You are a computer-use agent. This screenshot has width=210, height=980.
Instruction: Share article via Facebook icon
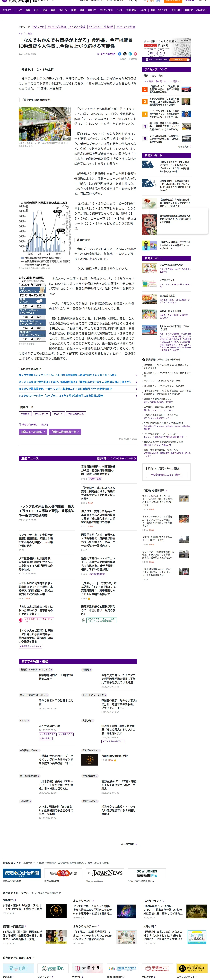click(x=120, y=54)
